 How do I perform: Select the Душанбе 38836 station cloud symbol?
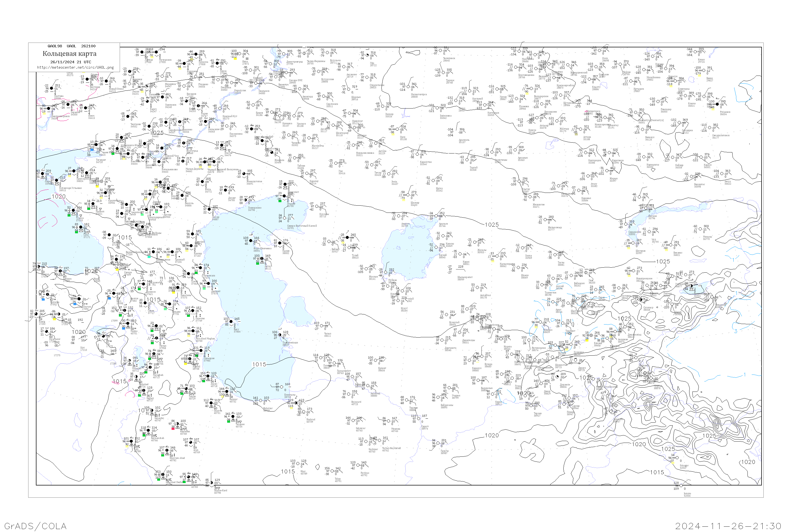pyautogui.click(x=557, y=377)
